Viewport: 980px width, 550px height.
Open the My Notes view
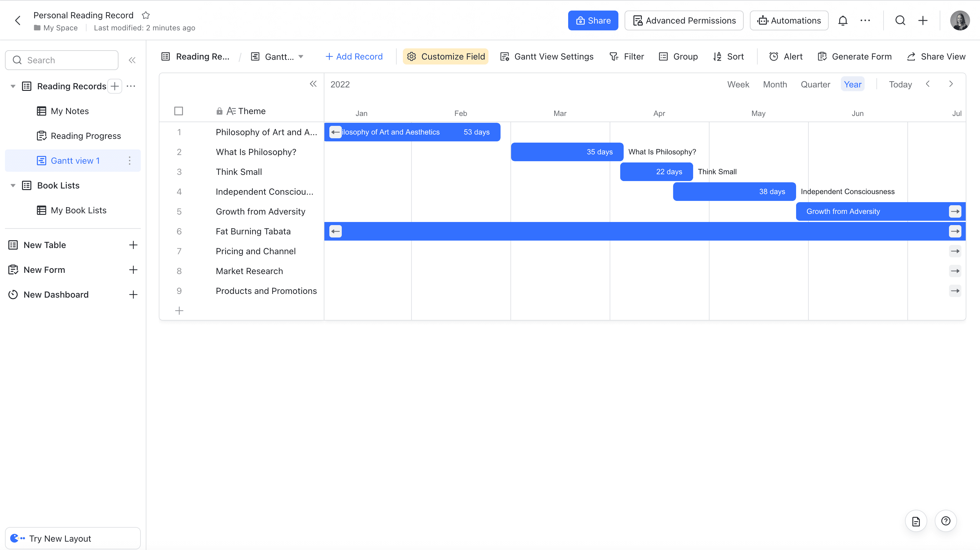[69, 111]
